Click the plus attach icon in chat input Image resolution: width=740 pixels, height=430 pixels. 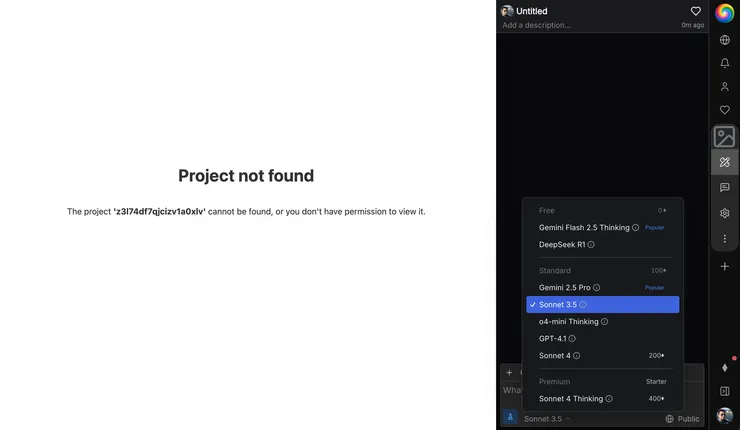click(x=509, y=372)
